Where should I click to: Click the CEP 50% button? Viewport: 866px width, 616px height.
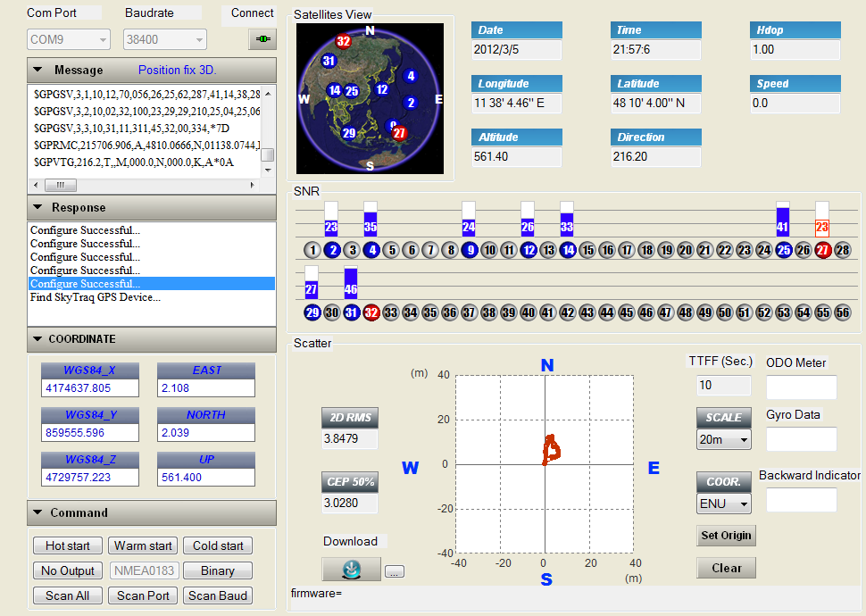350,482
